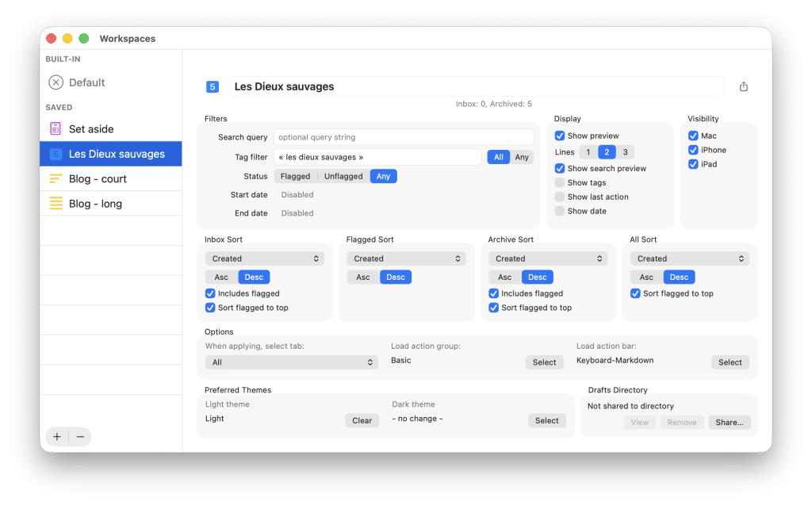This screenshot has width=812, height=505.
Task: Set status filter to Any
Action: pos(383,176)
